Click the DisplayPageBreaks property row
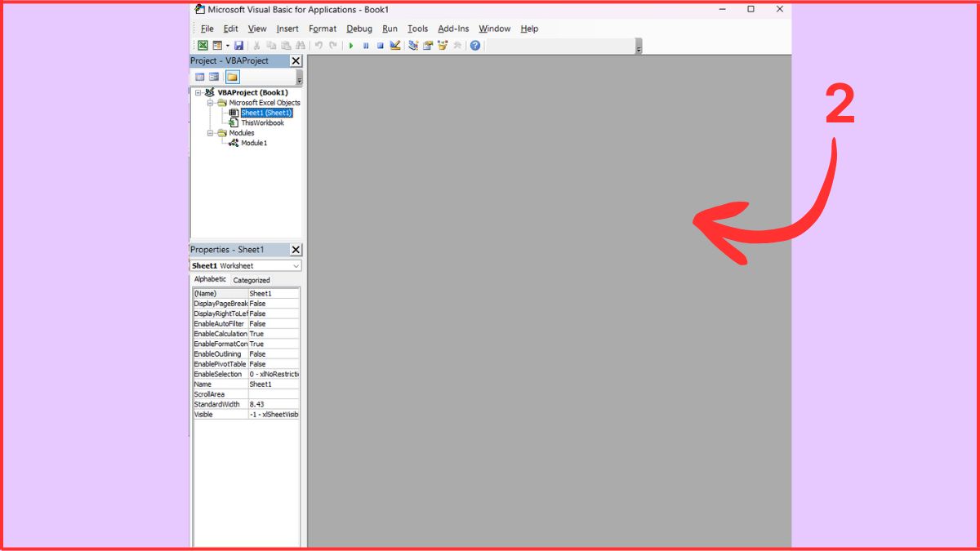The image size is (980, 551). point(246,303)
